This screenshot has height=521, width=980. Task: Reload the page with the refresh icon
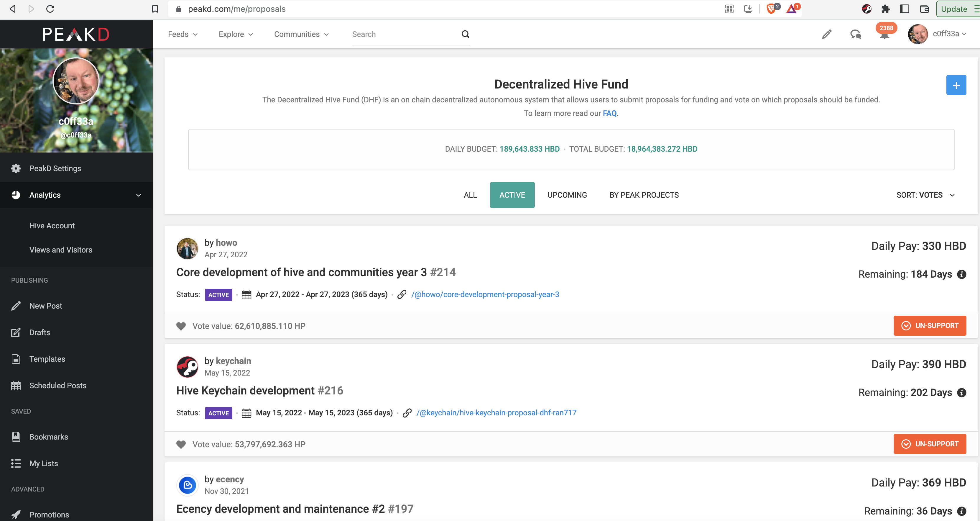50,9
